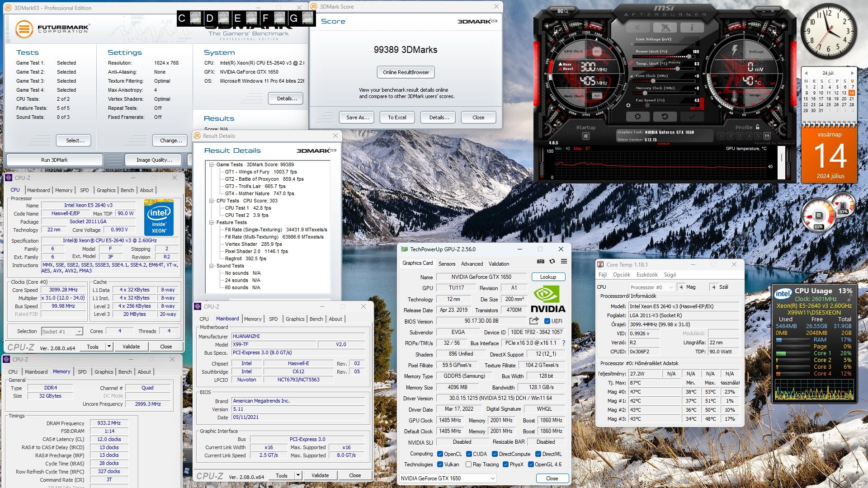Open the Opciók menu in Core Temp
Viewport: 868px width, 488px height.
622,275
